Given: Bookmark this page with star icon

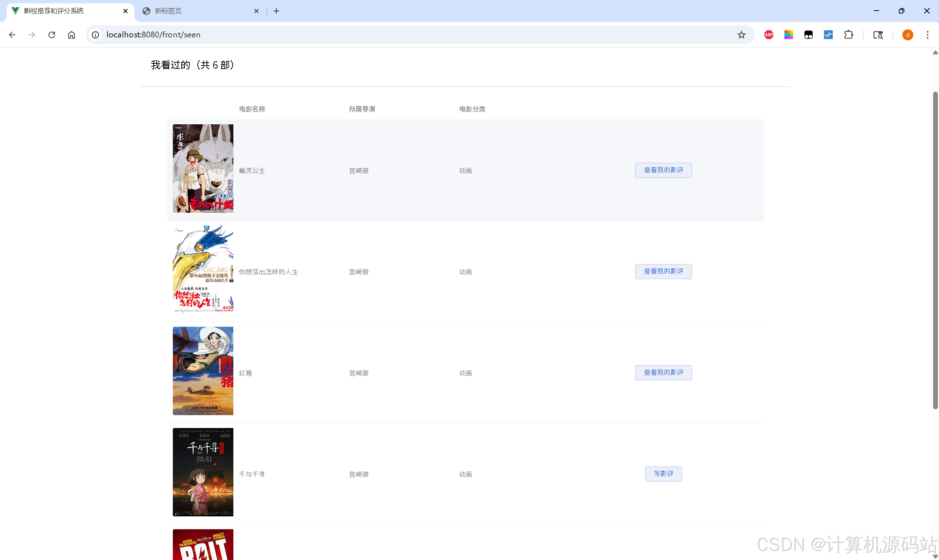Looking at the screenshot, I should [741, 35].
